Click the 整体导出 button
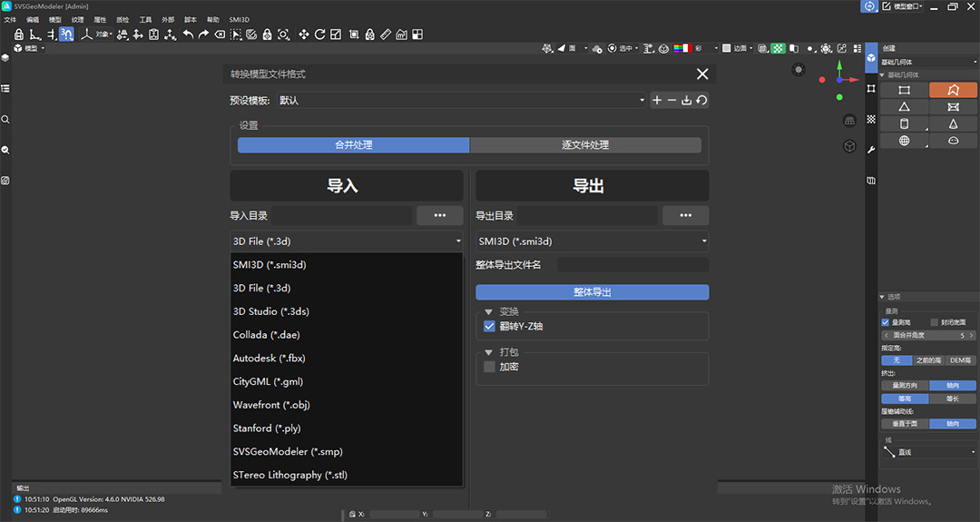Viewport: 980px width, 522px height. point(593,292)
